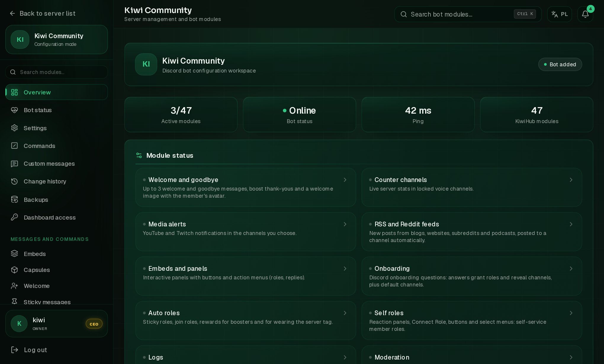Expand the Logs module chevron

tap(345, 357)
